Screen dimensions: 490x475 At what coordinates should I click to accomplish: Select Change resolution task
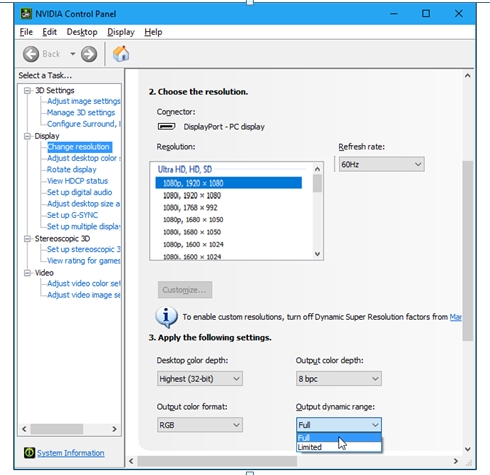tap(79, 147)
